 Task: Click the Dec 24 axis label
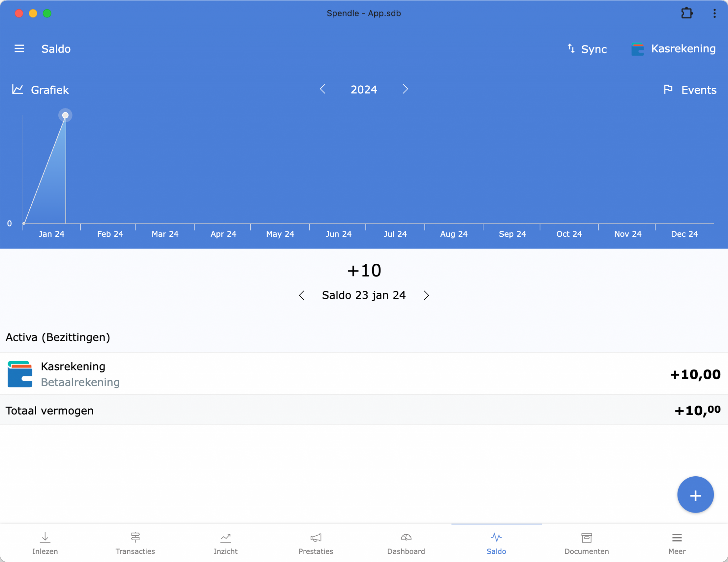pyautogui.click(x=684, y=234)
